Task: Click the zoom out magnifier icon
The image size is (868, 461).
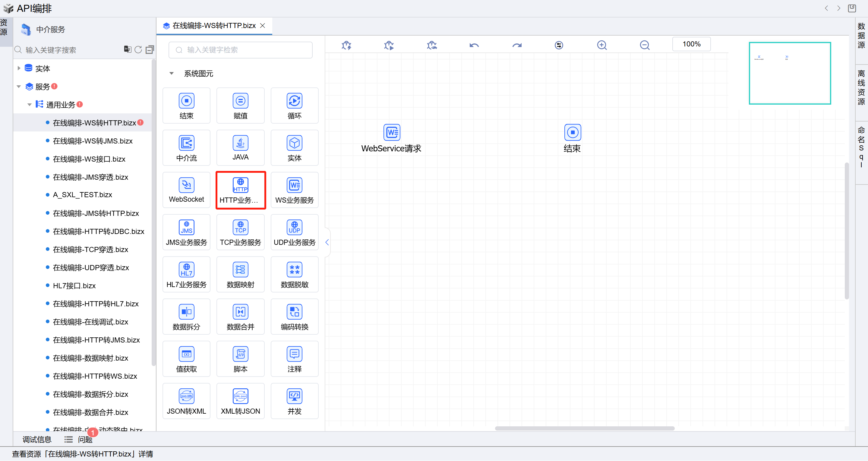Action: [645, 45]
